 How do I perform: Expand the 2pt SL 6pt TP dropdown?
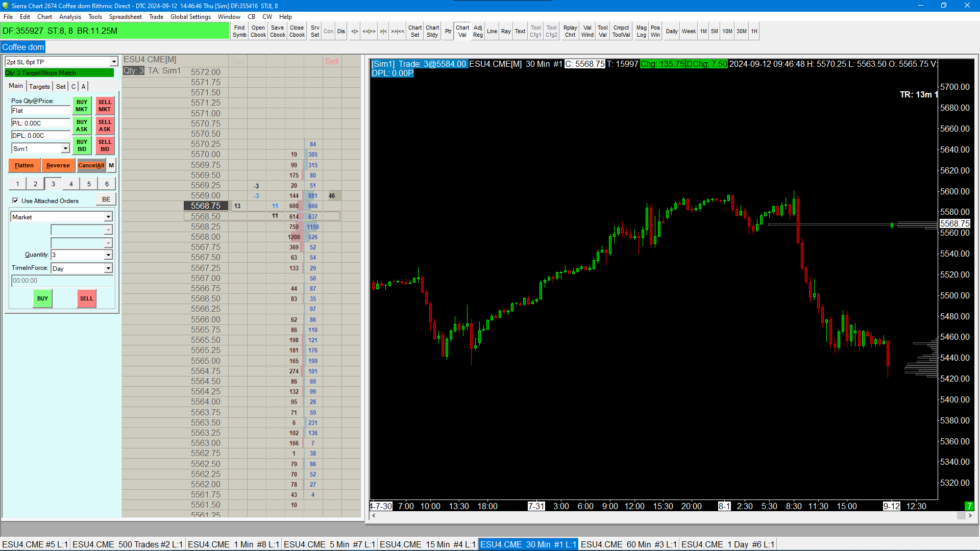coord(113,62)
